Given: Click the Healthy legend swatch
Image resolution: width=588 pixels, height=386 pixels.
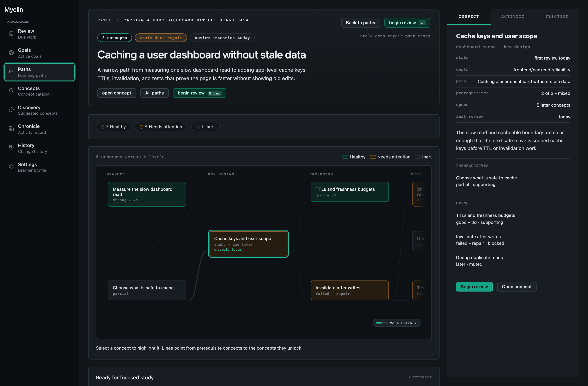Looking at the screenshot, I should click(345, 157).
